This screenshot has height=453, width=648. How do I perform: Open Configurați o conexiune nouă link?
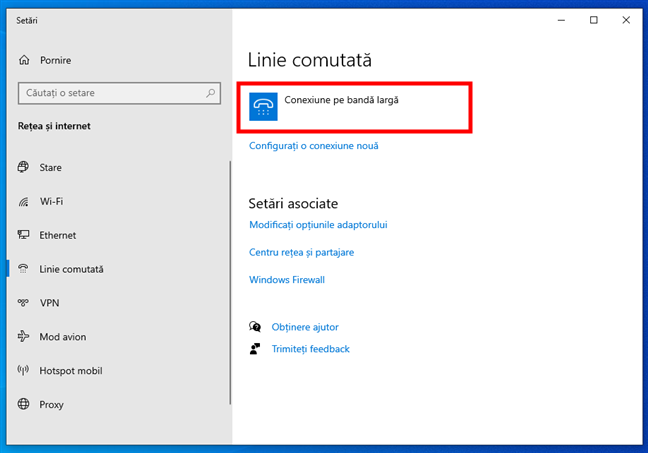pos(313,146)
